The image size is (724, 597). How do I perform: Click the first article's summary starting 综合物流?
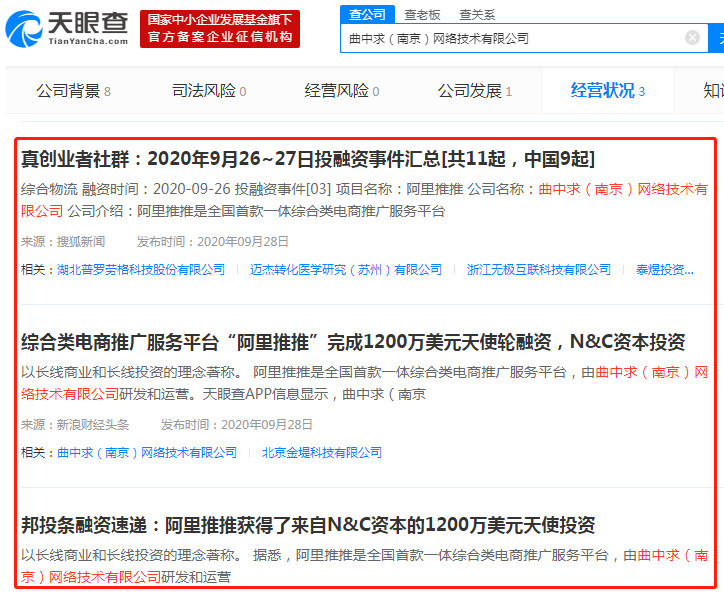364,200
